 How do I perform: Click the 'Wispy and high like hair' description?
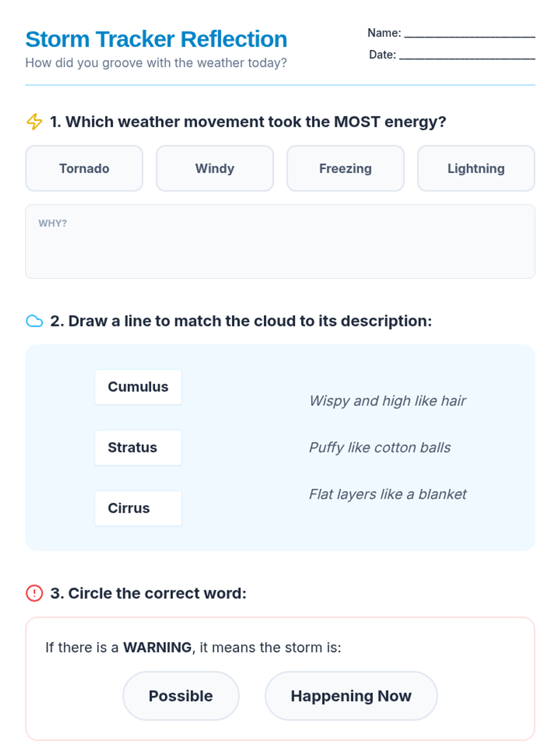(387, 401)
